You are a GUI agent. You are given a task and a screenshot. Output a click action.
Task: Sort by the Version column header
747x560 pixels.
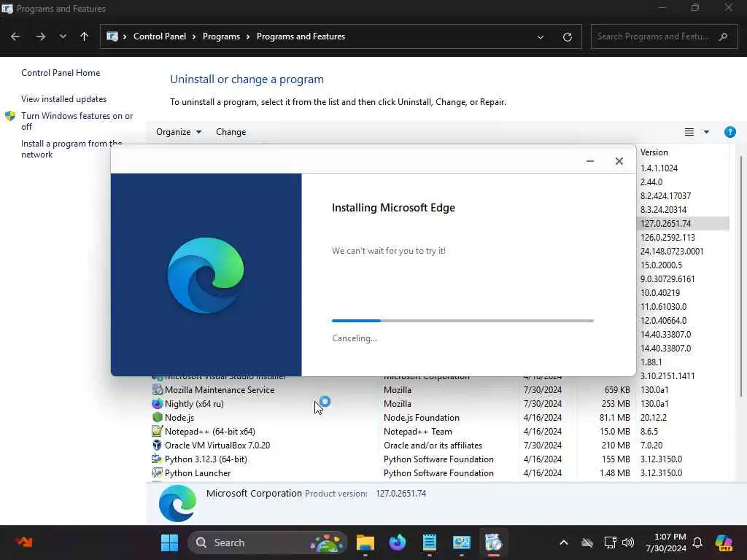coord(654,152)
